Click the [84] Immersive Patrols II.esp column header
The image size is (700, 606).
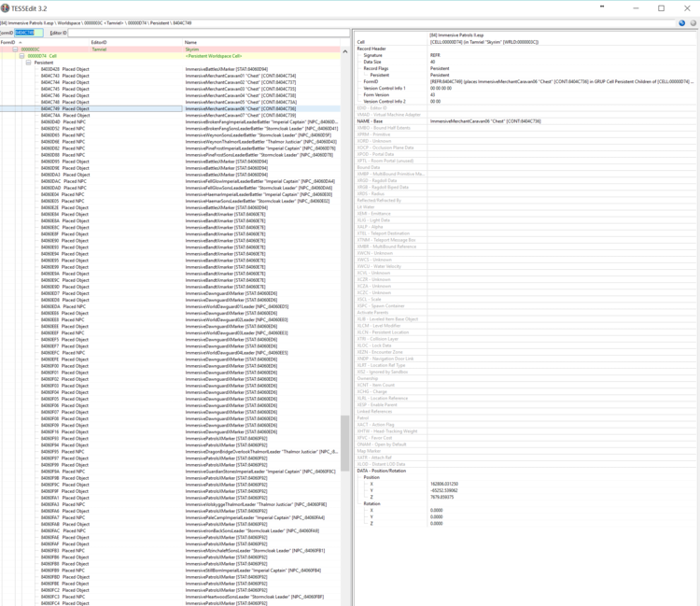click(456, 35)
